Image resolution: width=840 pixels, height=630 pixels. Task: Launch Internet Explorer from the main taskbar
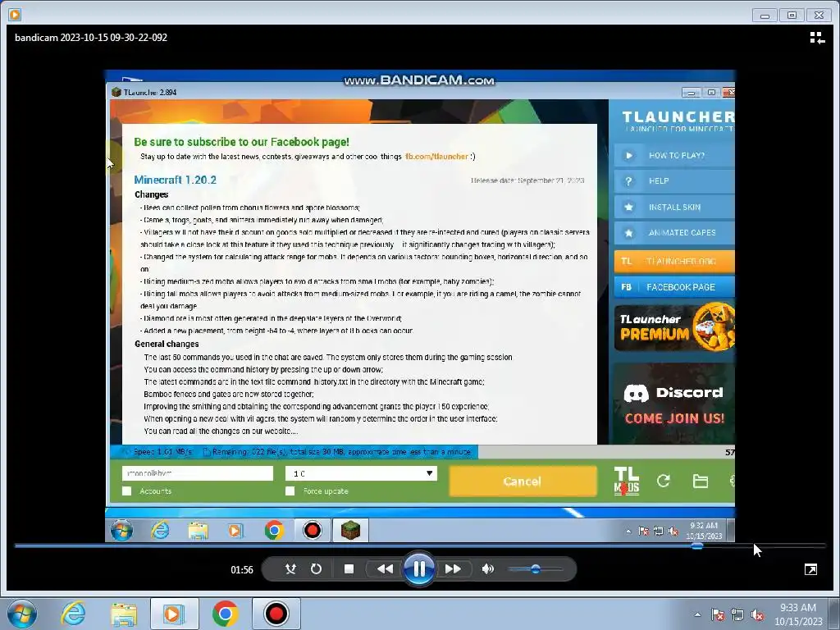click(x=73, y=614)
